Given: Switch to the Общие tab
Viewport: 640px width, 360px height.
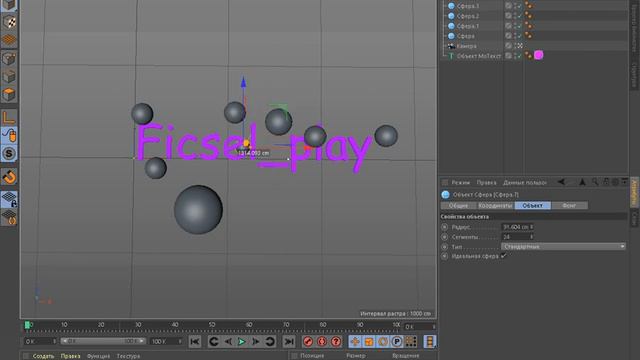Looking at the screenshot, I should click(x=458, y=206).
